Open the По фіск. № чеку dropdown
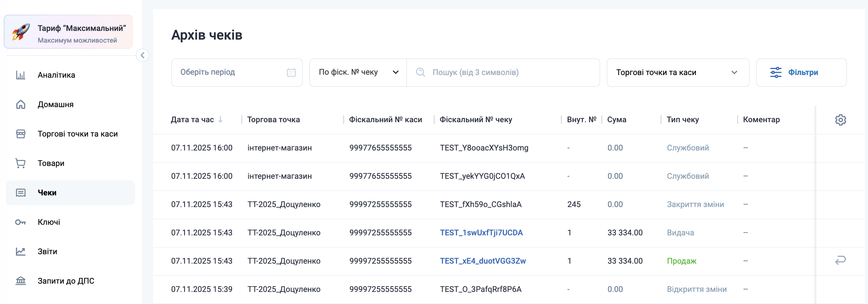Image resolution: width=868 pixels, height=304 pixels. tap(358, 72)
